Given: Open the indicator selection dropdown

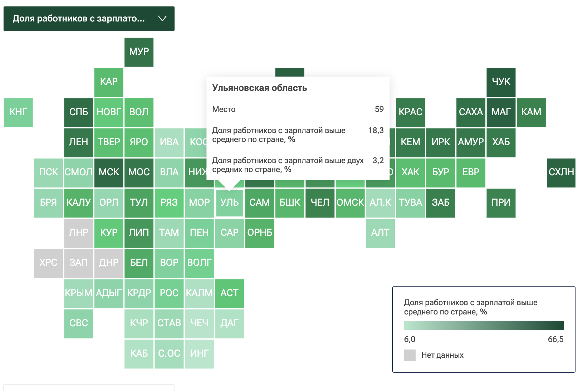Looking at the screenshot, I should point(89,19).
